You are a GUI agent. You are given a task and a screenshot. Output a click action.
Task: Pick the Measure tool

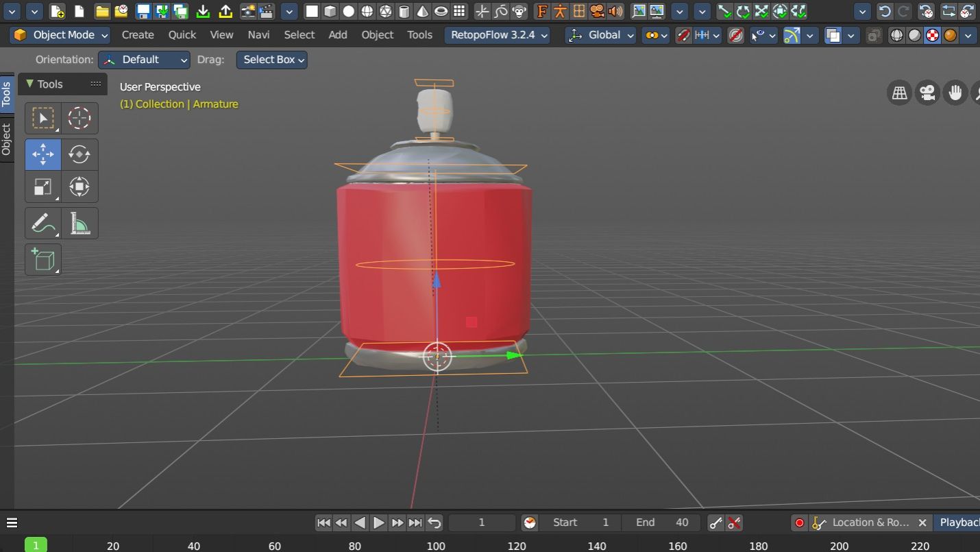point(79,224)
